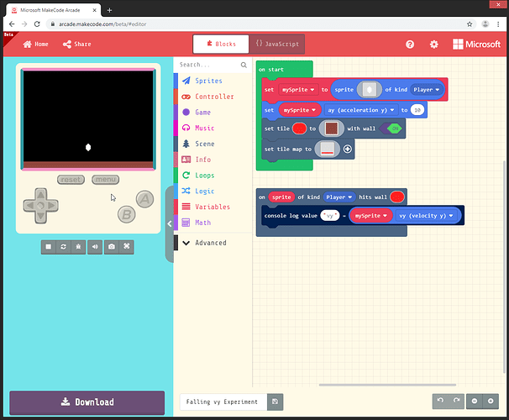Viewport: 509px width, 420px height.
Task: Expand set tile map block with plus
Action: pos(348,149)
